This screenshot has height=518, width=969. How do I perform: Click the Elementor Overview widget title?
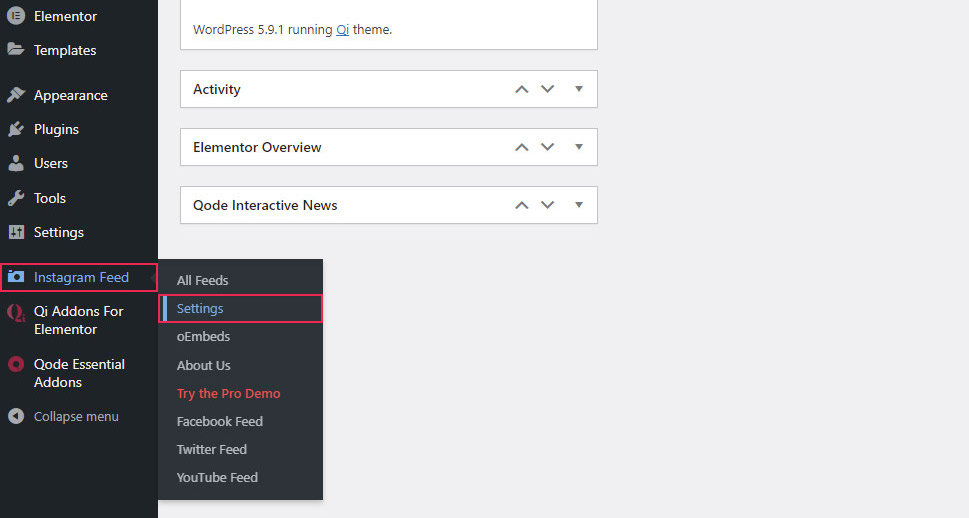pyautogui.click(x=257, y=147)
